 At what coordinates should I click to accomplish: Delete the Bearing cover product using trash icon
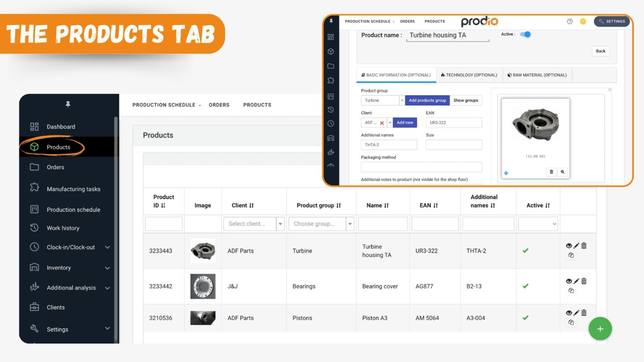[x=584, y=281]
